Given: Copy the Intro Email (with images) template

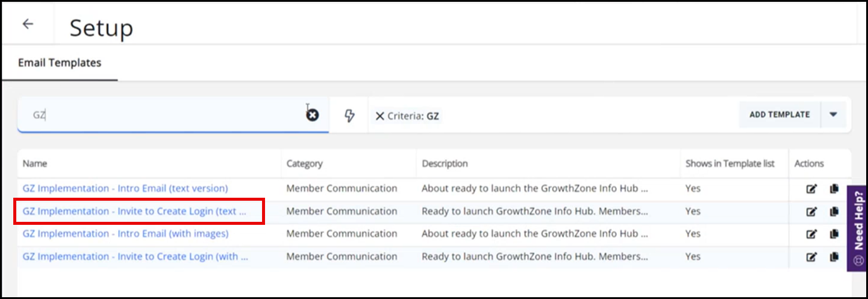Looking at the screenshot, I should tap(834, 234).
